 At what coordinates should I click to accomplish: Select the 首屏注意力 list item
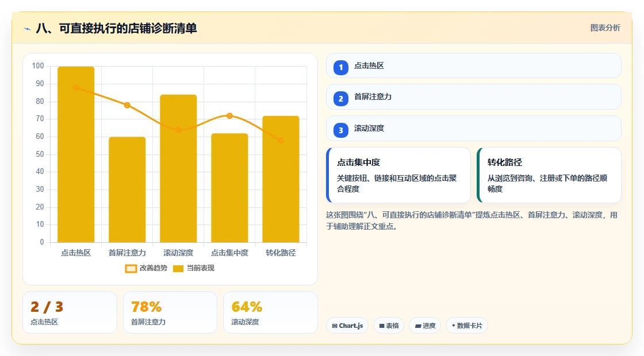[x=474, y=97]
